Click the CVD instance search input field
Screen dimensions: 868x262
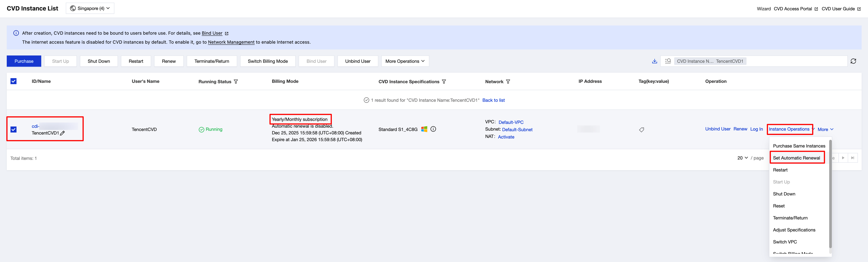[795, 61]
